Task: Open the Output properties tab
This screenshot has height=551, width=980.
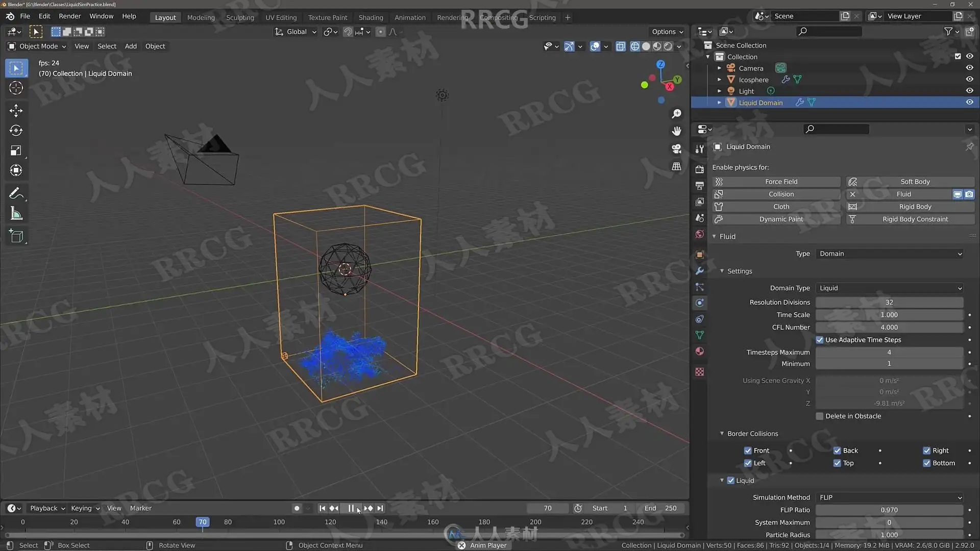Action: pos(700,185)
